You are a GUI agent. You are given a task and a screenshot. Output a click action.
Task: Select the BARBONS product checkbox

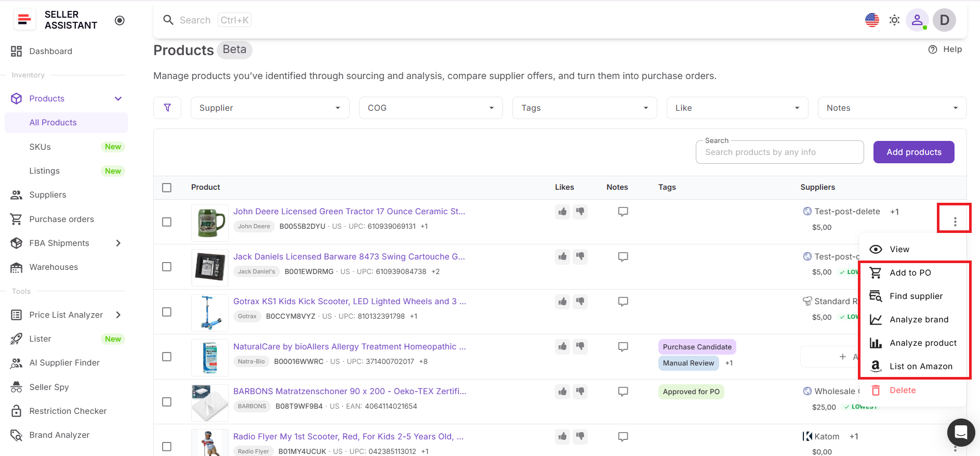click(x=167, y=402)
